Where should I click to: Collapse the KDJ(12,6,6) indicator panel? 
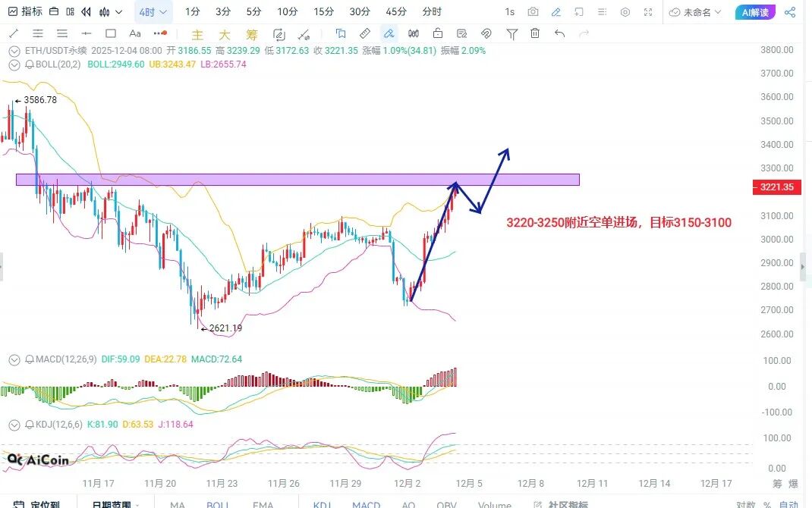pos(14,425)
